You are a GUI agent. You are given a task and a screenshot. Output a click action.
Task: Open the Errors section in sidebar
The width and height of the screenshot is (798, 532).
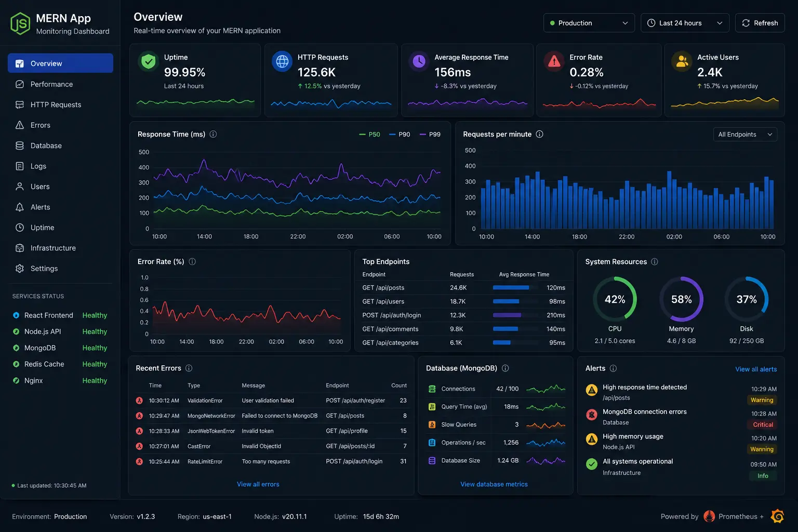(x=60, y=125)
